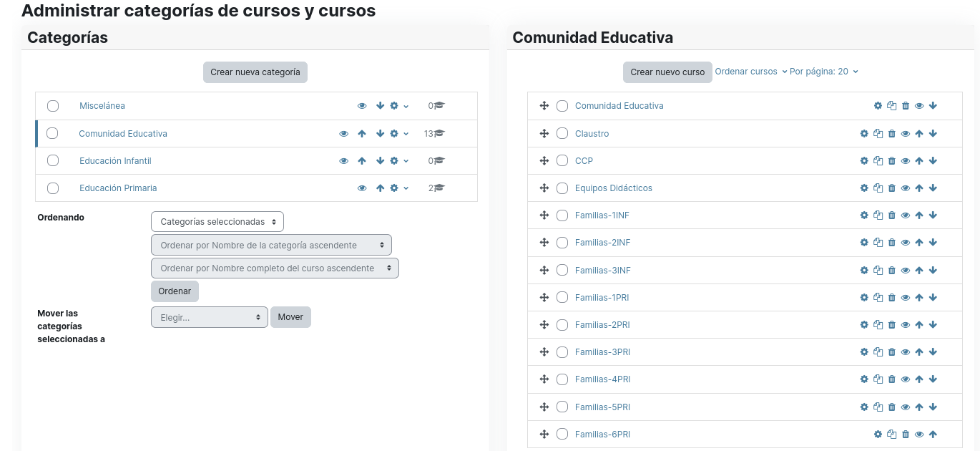Open settings gear for Claustro course
980x451 pixels.
864,133
